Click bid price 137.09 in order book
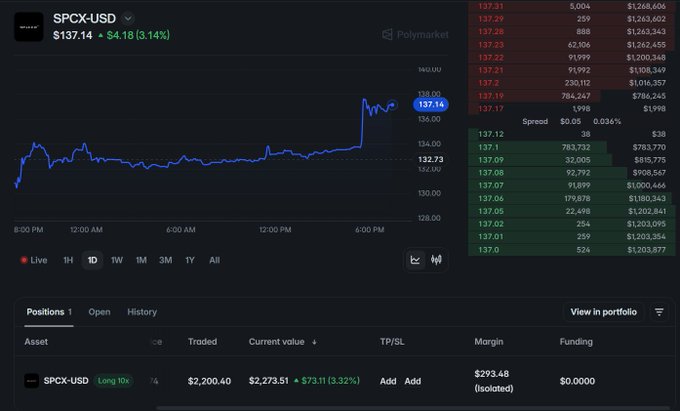This screenshot has height=411, width=680. [x=490, y=160]
